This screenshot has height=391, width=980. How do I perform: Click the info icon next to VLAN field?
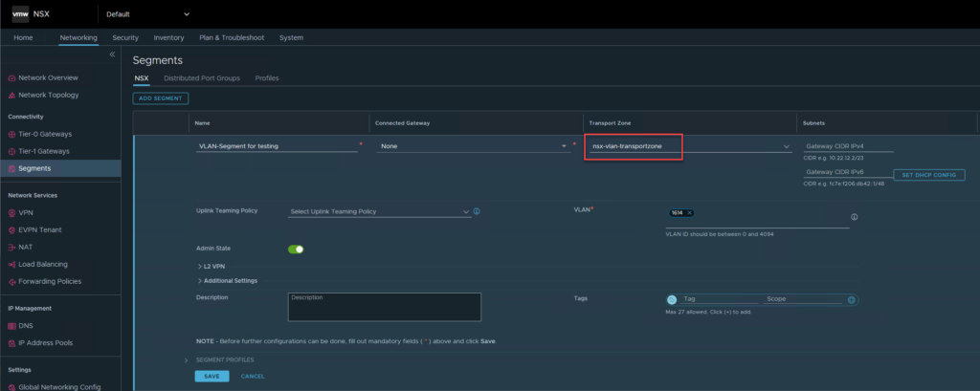[x=854, y=217]
